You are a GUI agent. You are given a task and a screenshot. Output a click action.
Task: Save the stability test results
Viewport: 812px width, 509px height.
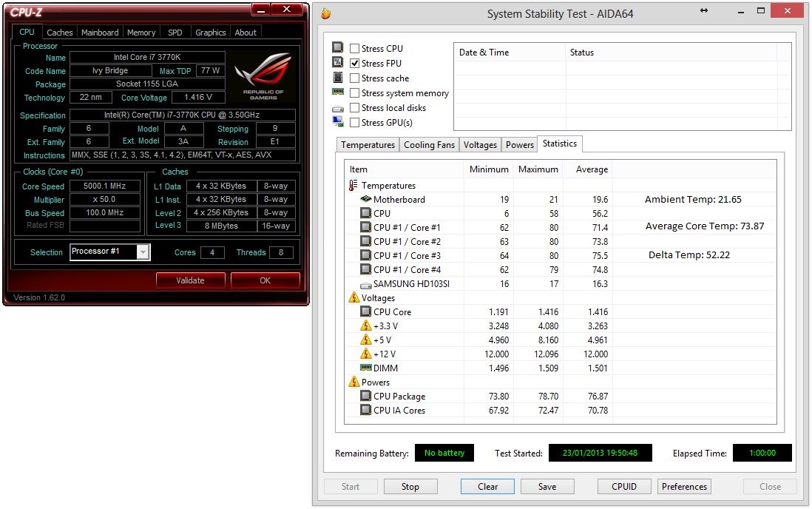[x=547, y=486]
